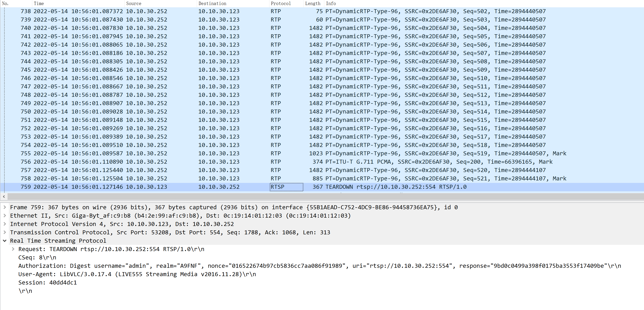Click the packet list horizontal scrollbar track
Viewport: 644px width, 310px height.
325,196
